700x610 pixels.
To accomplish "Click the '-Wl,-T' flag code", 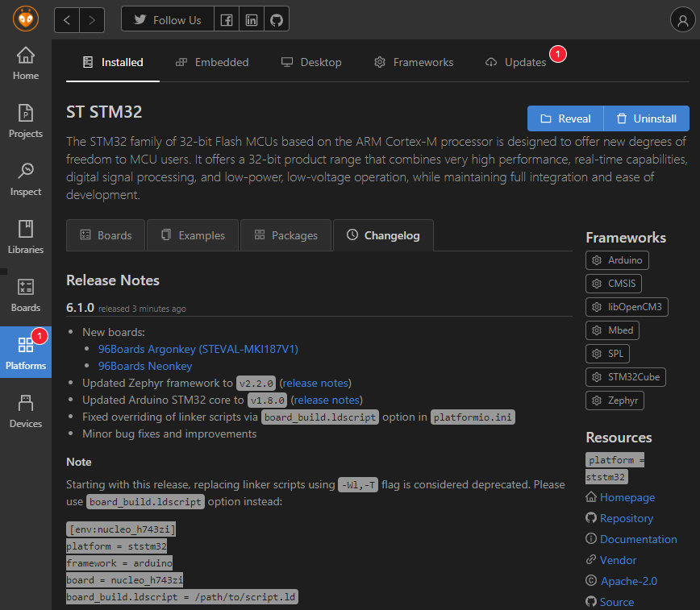I will [x=358, y=484].
